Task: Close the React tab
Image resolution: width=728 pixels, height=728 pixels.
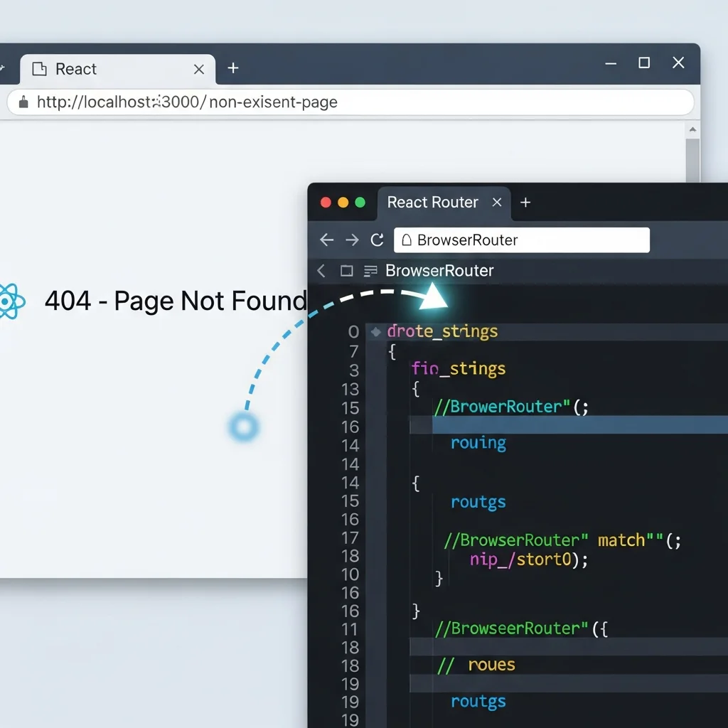Action: [199, 69]
